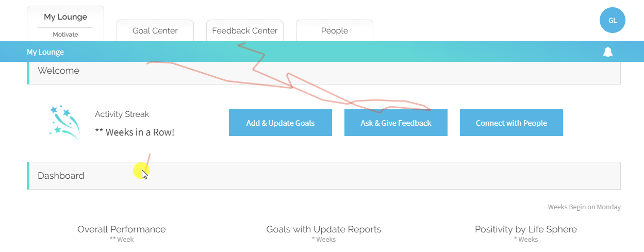
Task: Click the My Lounge breadcrumb in blue bar
Action: (45, 52)
